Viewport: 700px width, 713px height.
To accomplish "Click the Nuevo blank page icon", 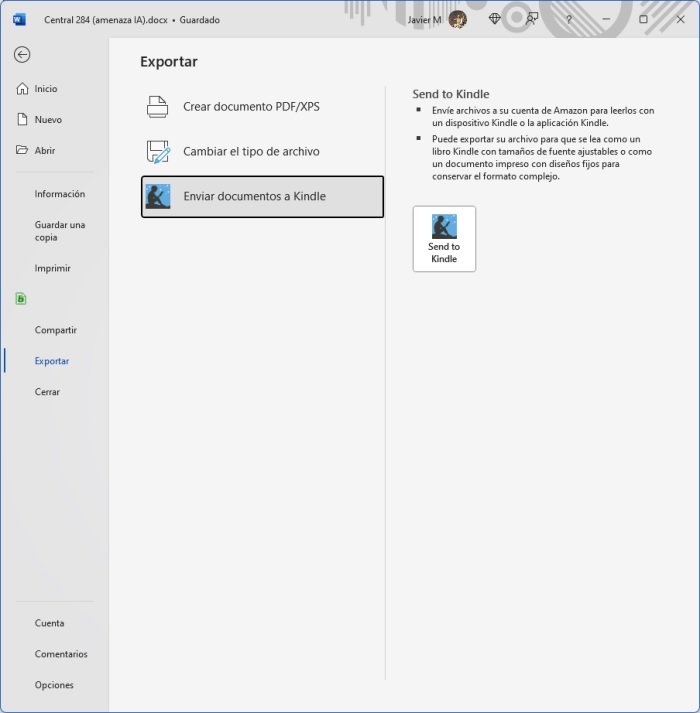I will click(22, 120).
